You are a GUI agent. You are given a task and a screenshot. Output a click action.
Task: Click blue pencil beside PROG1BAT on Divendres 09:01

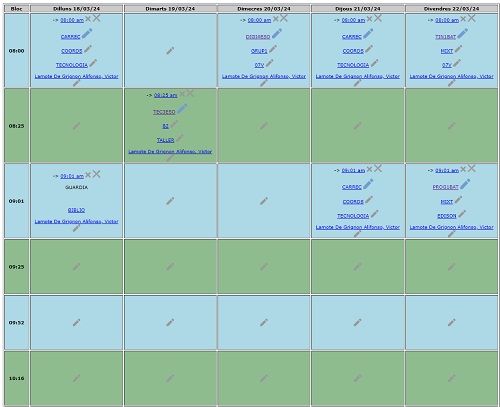pos(465,184)
